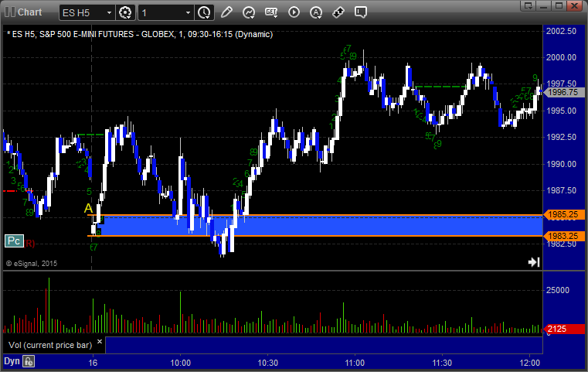Click the 11:30 time axis label
The width and height of the screenshot is (588, 372).
[x=442, y=363]
